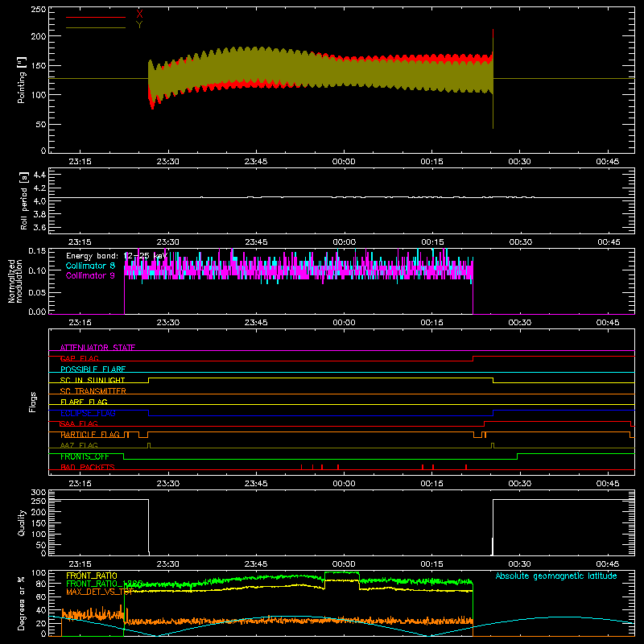Click the yellow FRONT_RATIO legend label
This screenshot has height=644, width=644.
92,576
